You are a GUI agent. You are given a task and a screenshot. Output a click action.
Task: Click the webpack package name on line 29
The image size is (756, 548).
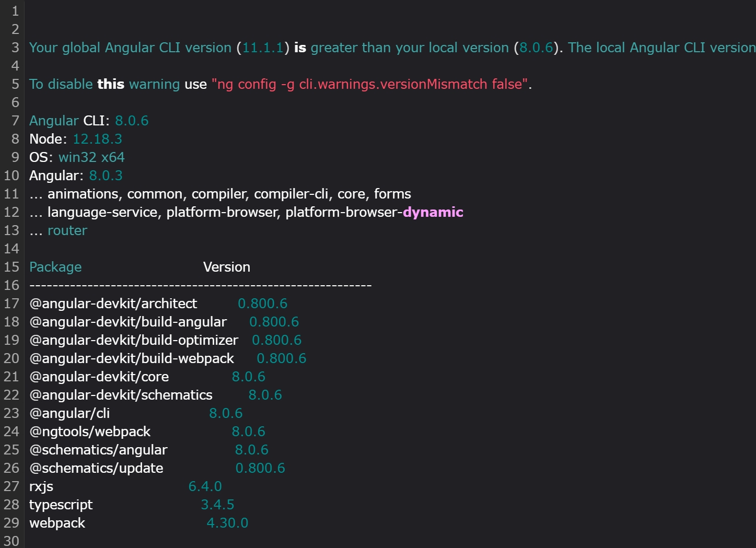[x=57, y=523]
